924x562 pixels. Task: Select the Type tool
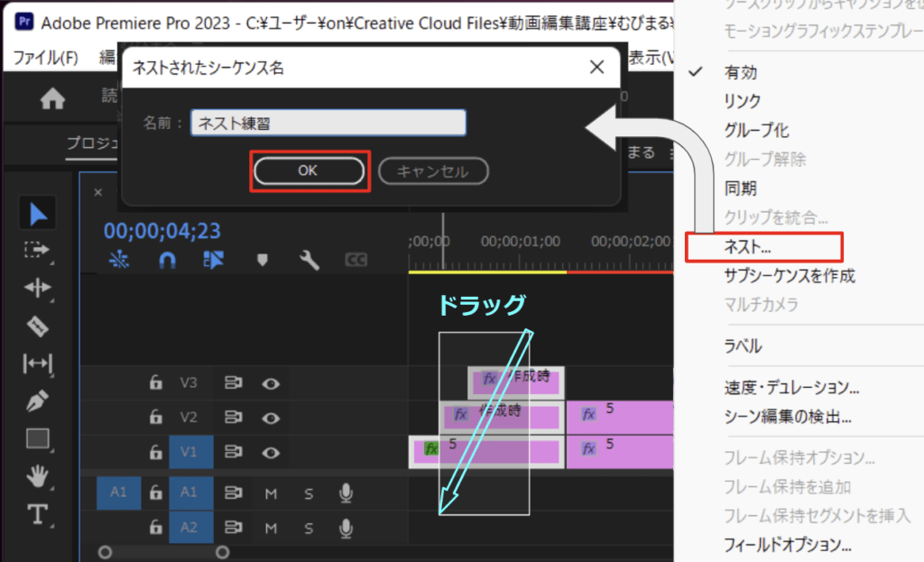pyautogui.click(x=38, y=514)
